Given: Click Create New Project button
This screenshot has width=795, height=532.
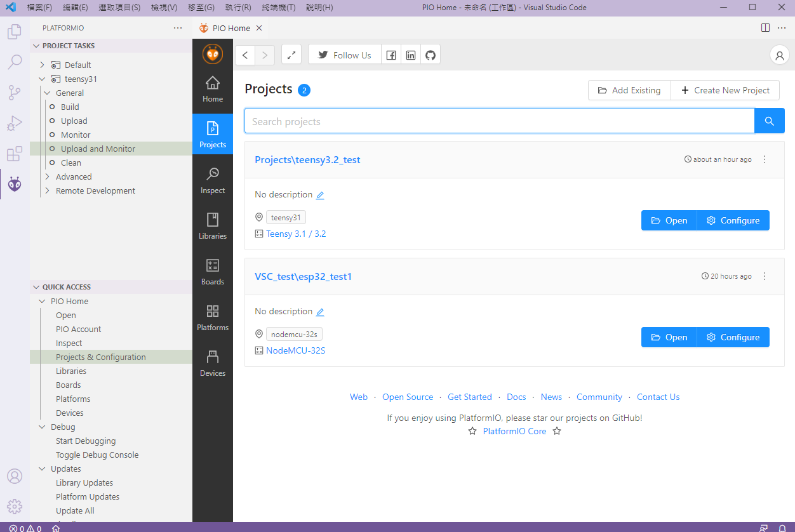Looking at the screenshot, I should [725, 90].
